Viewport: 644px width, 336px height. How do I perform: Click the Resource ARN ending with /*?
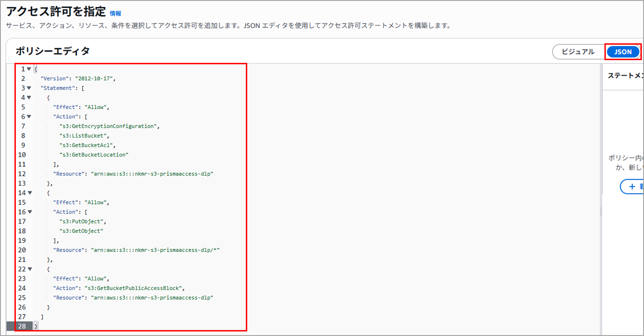coord(155,250)
